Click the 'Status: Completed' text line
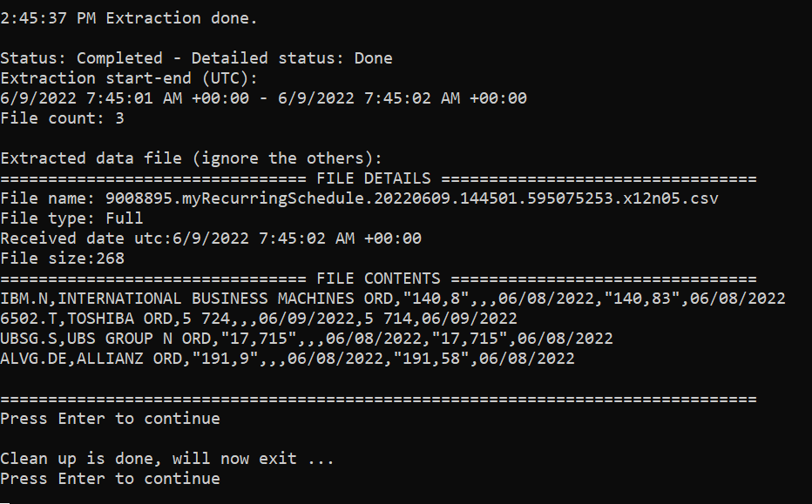 196,58
